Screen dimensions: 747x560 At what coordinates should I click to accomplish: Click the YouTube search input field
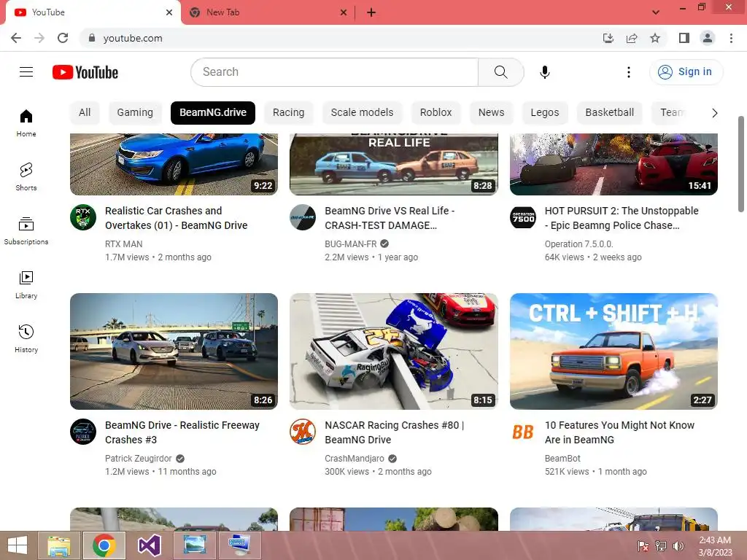[334, 72]
